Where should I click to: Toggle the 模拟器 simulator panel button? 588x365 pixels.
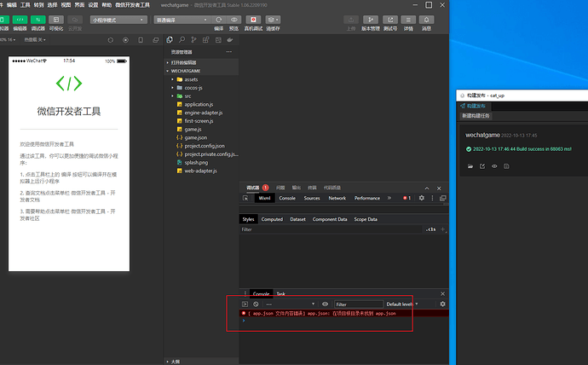click(3, 20)
